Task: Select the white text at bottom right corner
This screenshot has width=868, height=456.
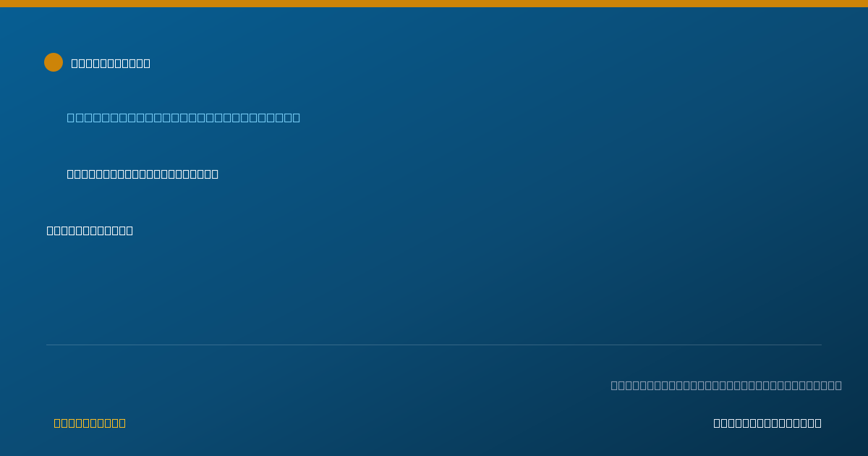Action: (x=767, y=423)
